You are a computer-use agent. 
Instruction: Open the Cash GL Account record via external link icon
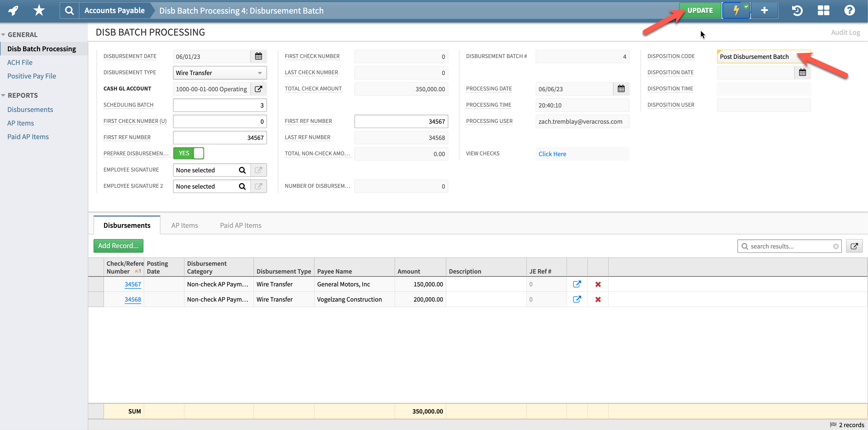click(x=258, y=89)
